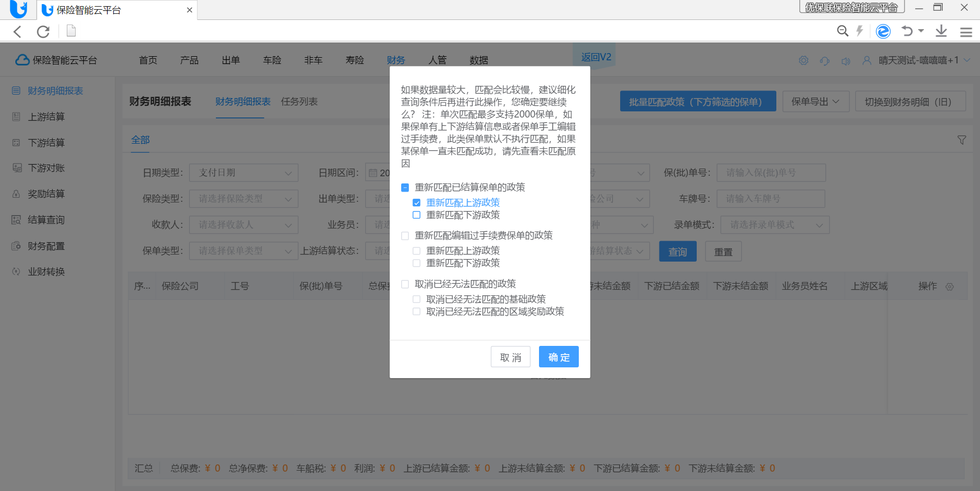Open the browser downloads icon
This screenshot has height=491, width=980.
coord(941,31)
